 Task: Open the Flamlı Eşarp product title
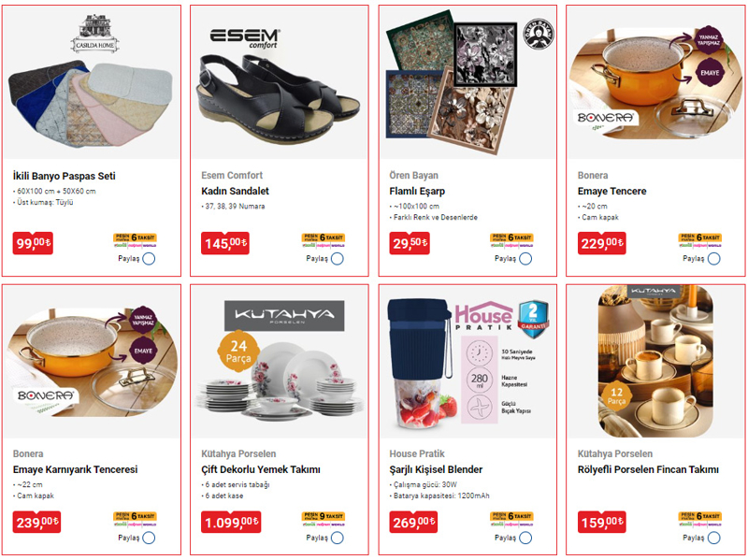point(417,192)
